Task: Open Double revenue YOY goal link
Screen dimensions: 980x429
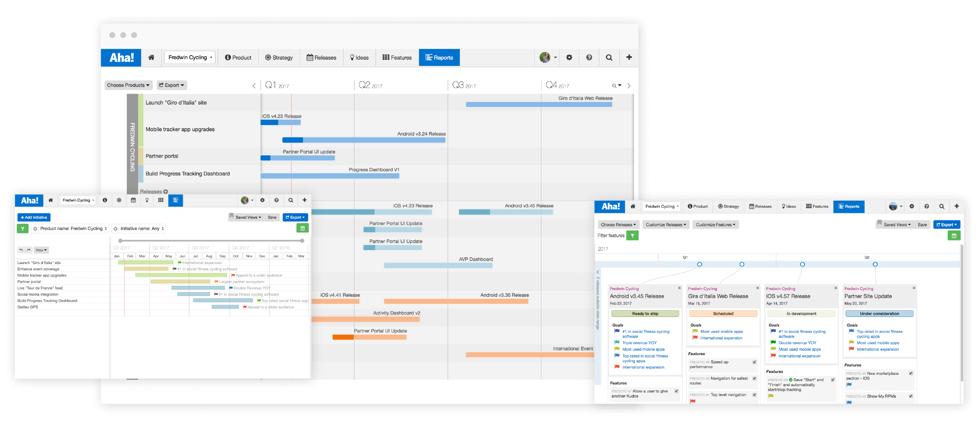Action: pyautogui.click(x=797, y=343)
